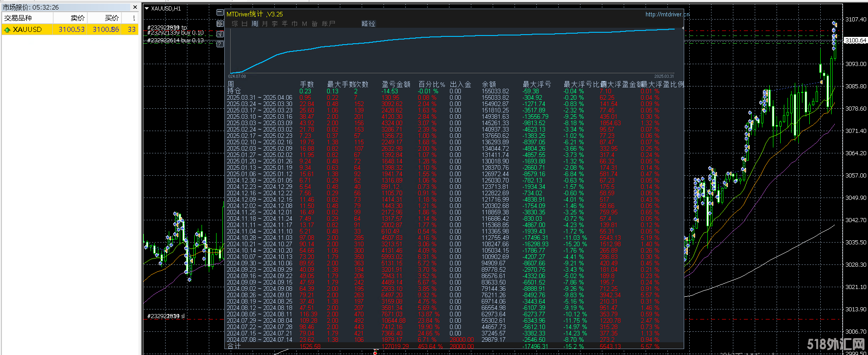Select the 周 weekly statistics tab

[x=255, y=24]
